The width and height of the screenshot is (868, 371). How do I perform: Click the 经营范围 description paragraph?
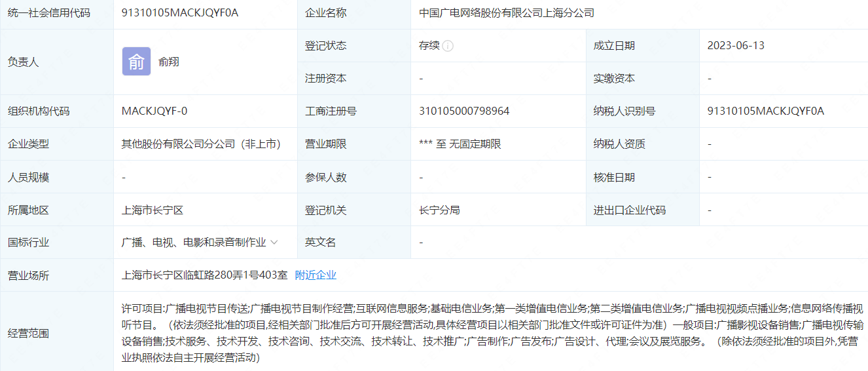[492, 333]
